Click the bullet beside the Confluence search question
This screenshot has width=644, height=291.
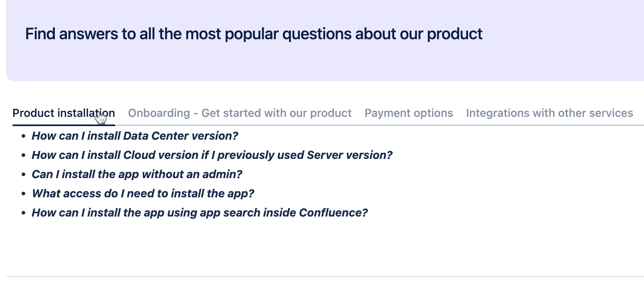pos(24,213)
